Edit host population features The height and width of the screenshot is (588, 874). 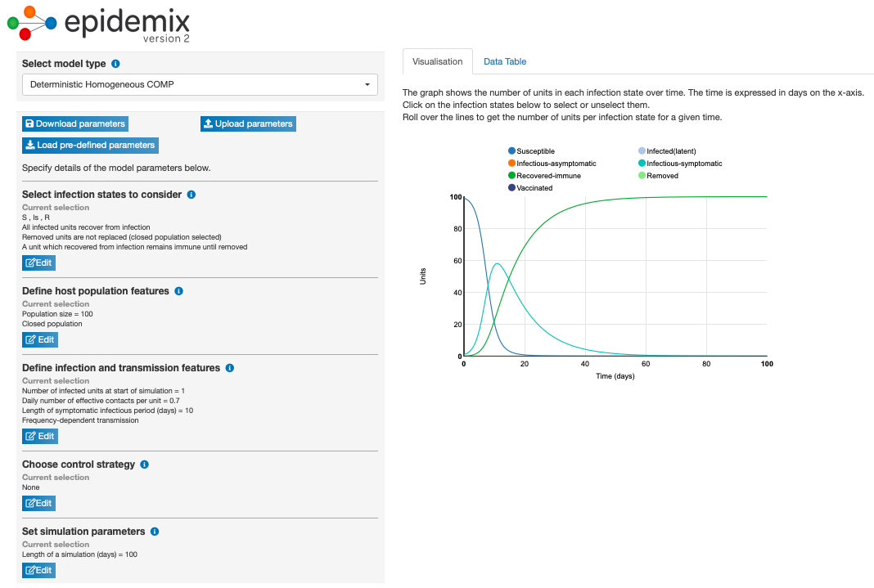click(40, 339)
